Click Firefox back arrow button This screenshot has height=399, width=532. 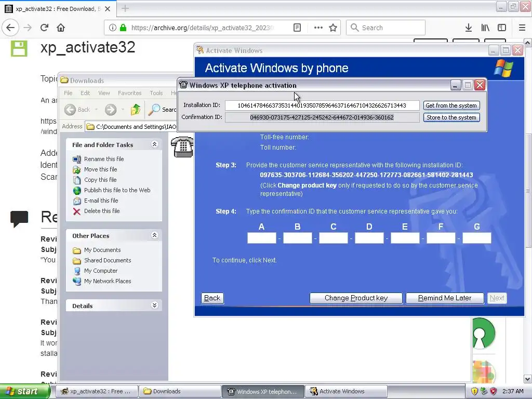point(10,28)
